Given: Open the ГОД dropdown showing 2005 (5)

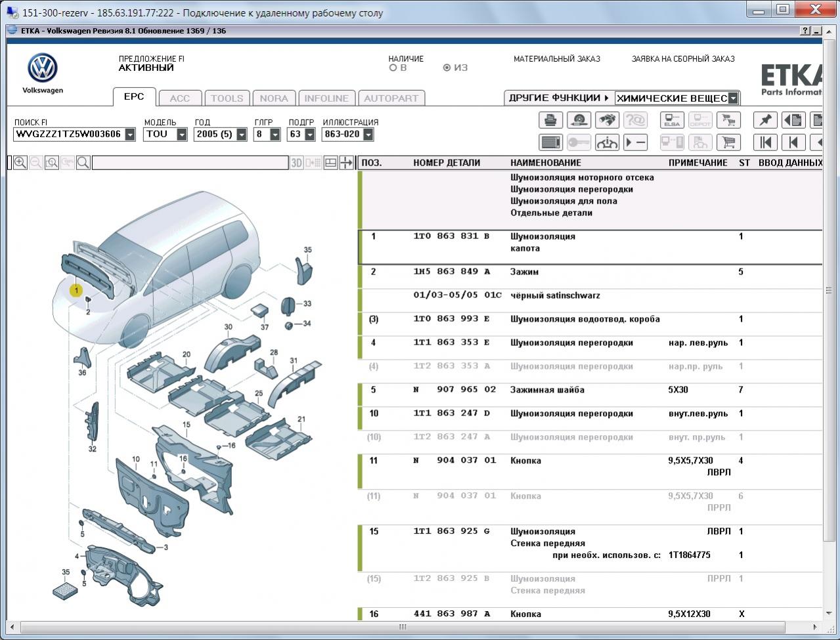Looking at the screenshot, I should [x=242, y=135].
